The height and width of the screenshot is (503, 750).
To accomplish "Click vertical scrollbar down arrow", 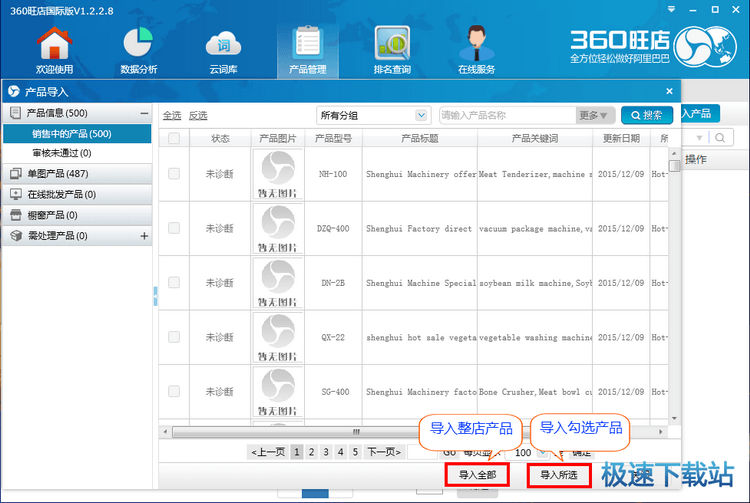I will pos(674,418).
